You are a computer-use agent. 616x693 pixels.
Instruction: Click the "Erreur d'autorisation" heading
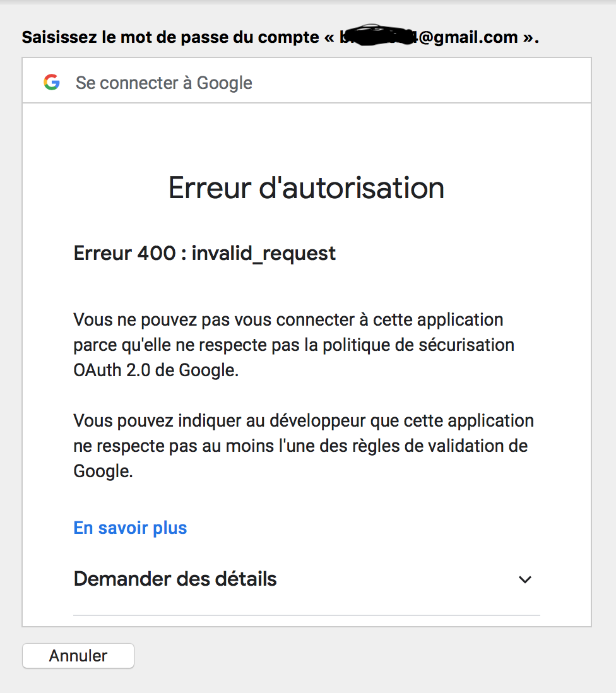pos(306,187)
